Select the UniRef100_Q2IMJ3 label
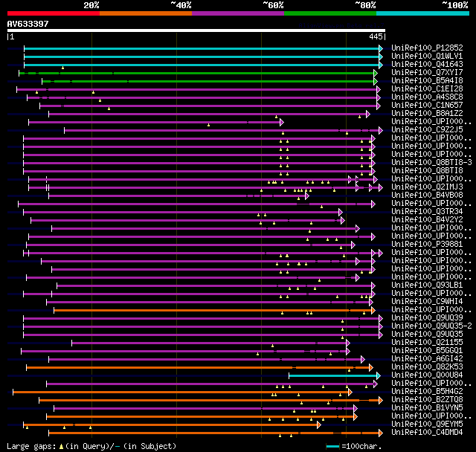 (x=427, y=187)
